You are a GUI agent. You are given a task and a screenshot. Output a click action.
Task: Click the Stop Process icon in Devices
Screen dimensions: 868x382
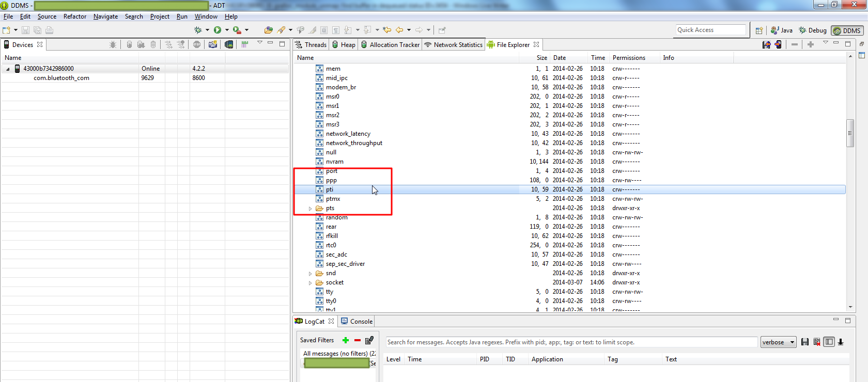coord(197,44)
